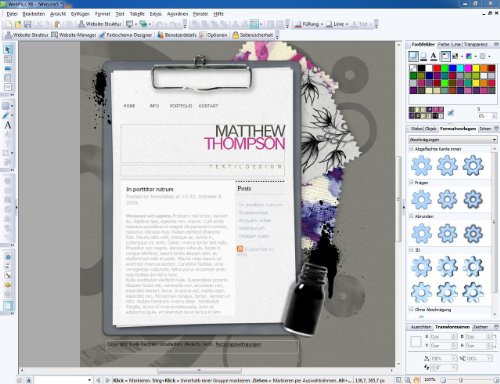This screenshot has width=500, height=384.
Task: Select the Pointer tool in left toolbar
Action: coord(8,50)
